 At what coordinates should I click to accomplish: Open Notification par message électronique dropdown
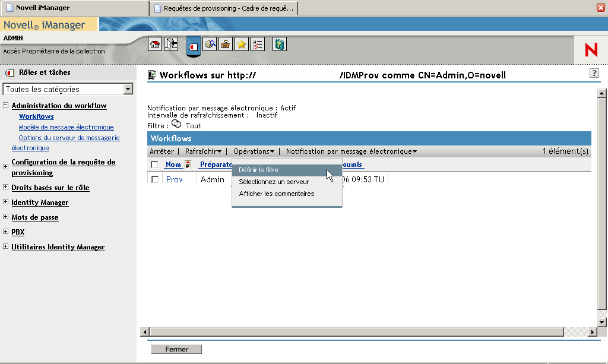point(351,151)
